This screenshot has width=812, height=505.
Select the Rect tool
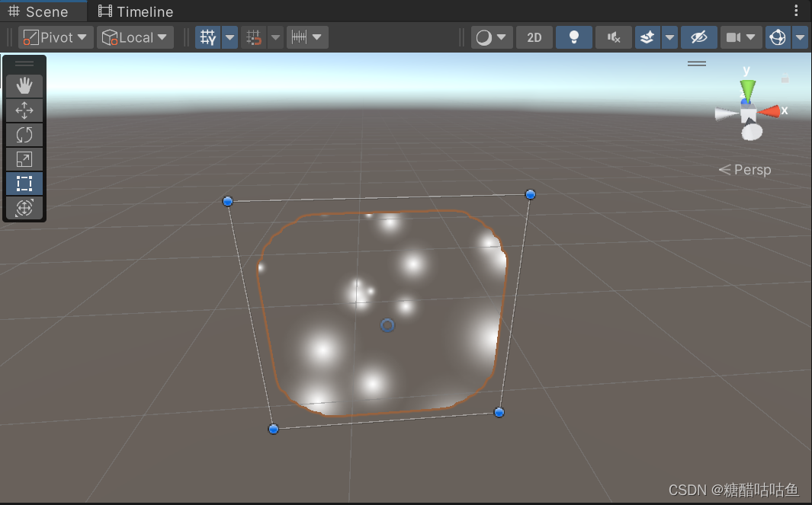click(24, 183)
